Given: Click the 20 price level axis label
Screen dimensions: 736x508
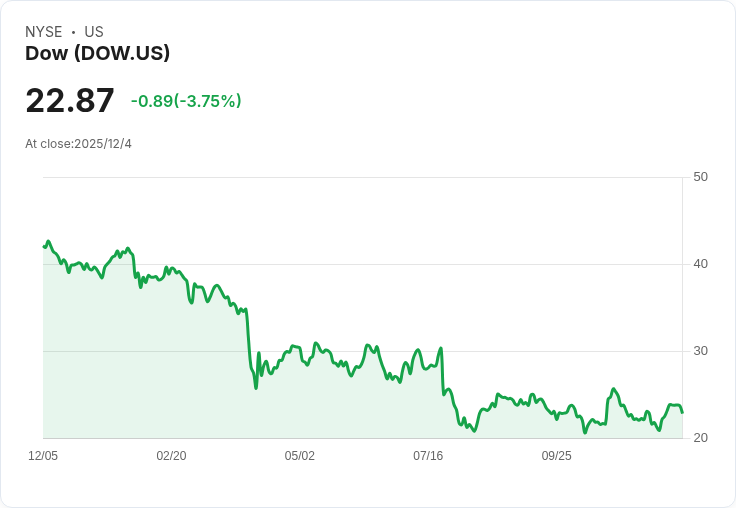Looking at the screenshot, I should 700,438.
